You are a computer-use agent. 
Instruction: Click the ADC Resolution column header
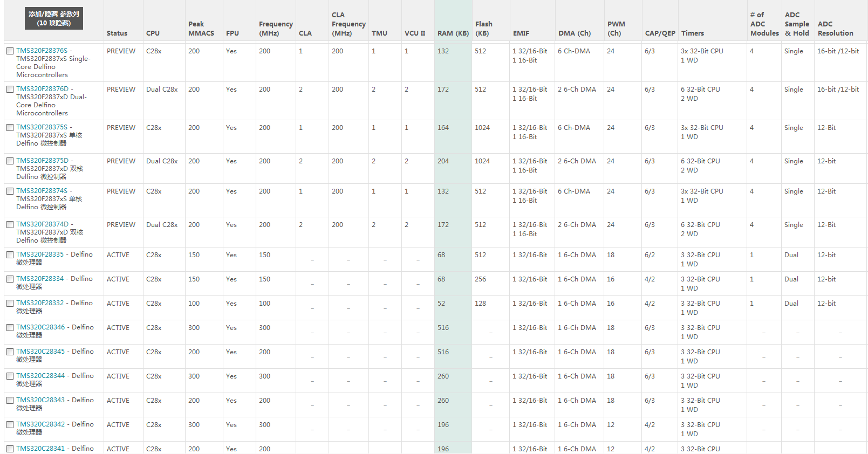(x=835, y=29)
